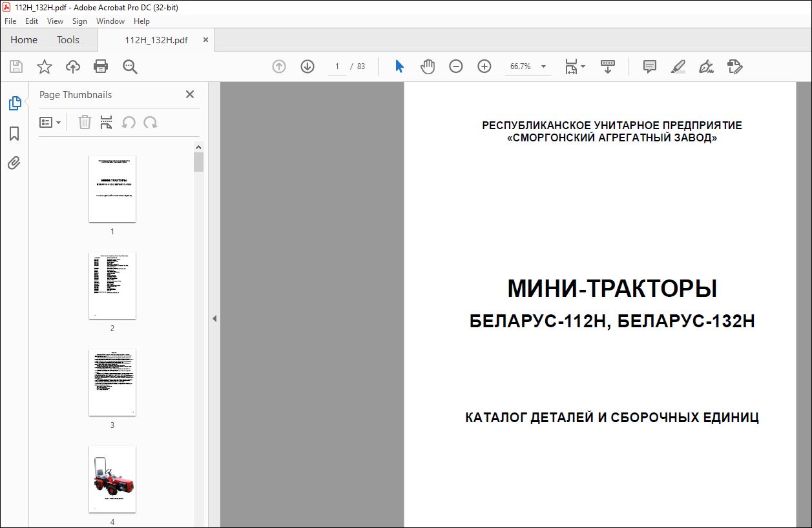This screenshot has width=812, height=528.
Task: Open the View menu
Action: pyautogui.click(x=56, y=21)
